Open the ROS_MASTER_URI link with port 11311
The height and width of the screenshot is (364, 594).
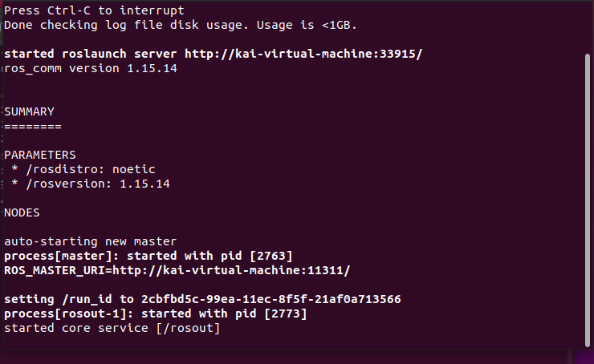pos(231,270)
